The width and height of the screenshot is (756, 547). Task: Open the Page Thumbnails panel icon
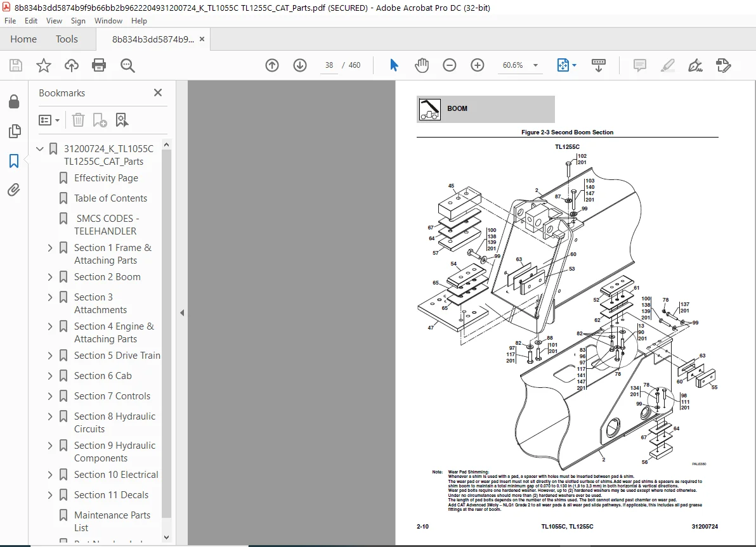click(x=15, y=131)
